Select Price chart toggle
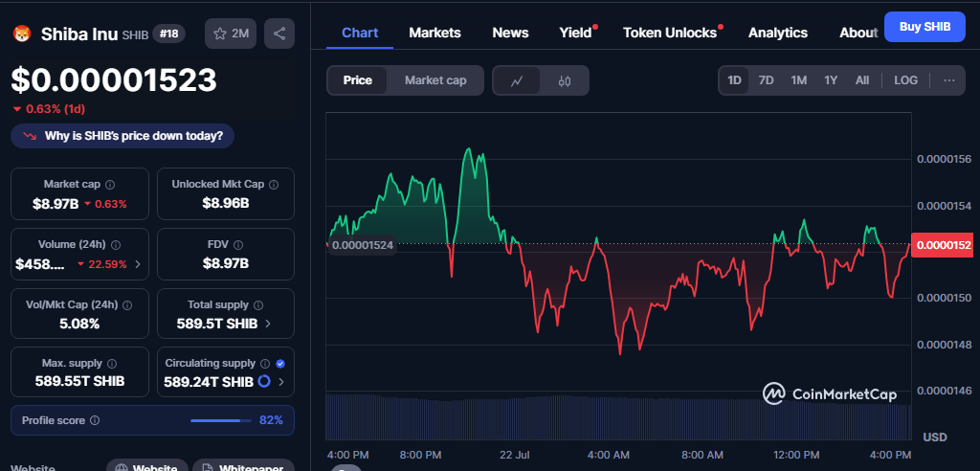The image size is (980, 471). (358, 80)
